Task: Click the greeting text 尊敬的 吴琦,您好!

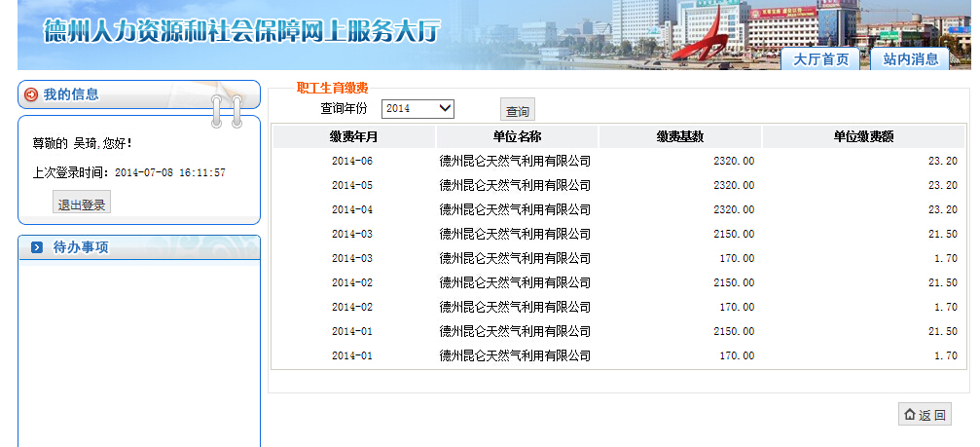Action: pos(82,143)
